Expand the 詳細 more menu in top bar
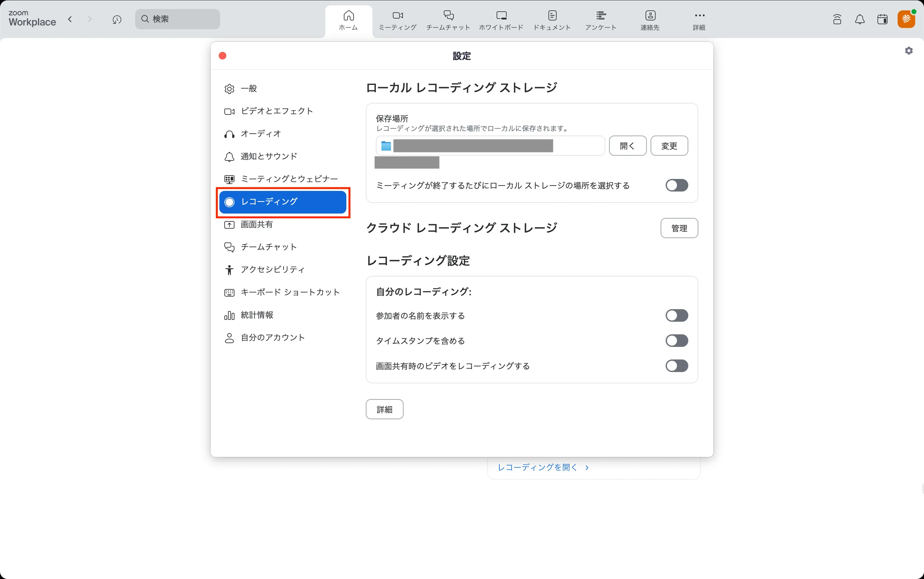 pos(699,20)
